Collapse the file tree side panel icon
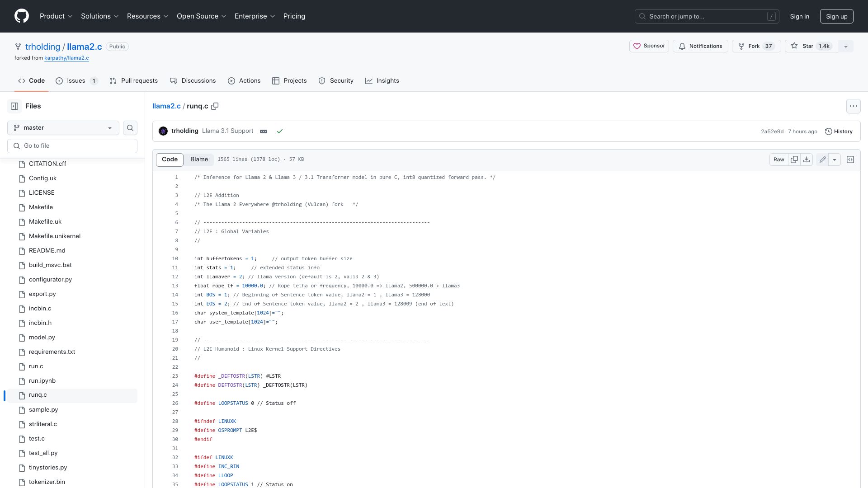The height and width of the screenshot is (488, 868). 14,106
